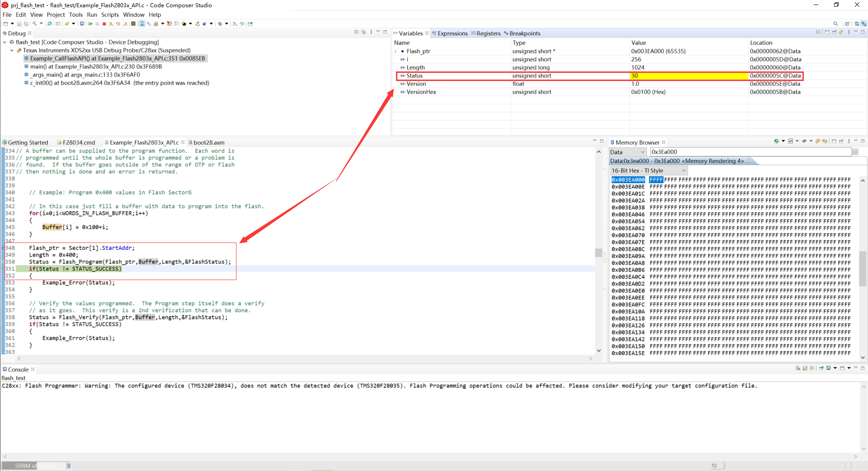The height and width of the screenshot is (471, 868).
Task: Open the 16-Bit Hex - TI Style dropdown
Action: pos(649,171)
